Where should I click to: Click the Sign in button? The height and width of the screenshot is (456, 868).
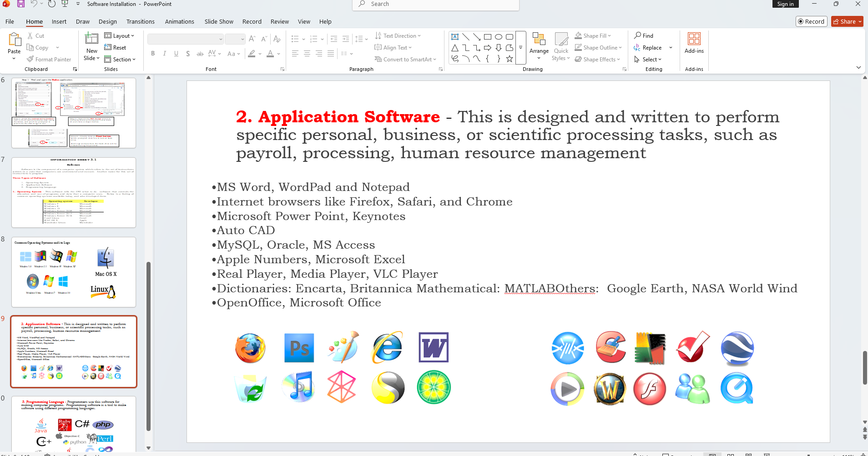coord(785,4)
